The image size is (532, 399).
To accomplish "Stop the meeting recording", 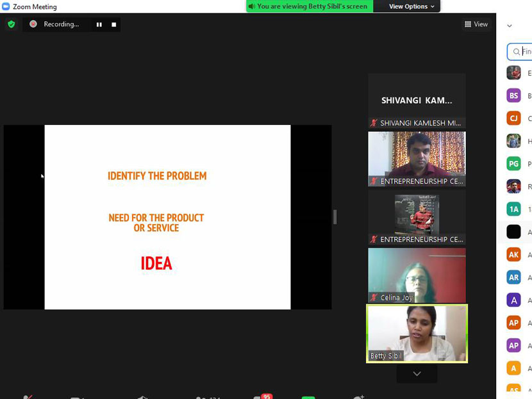I will 114,24.
